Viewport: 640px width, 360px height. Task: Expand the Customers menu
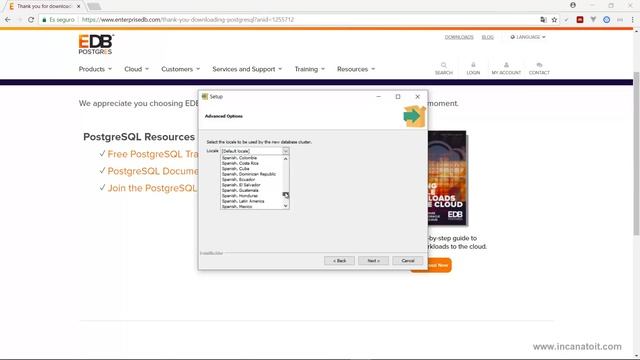click(x=181, y=69)
